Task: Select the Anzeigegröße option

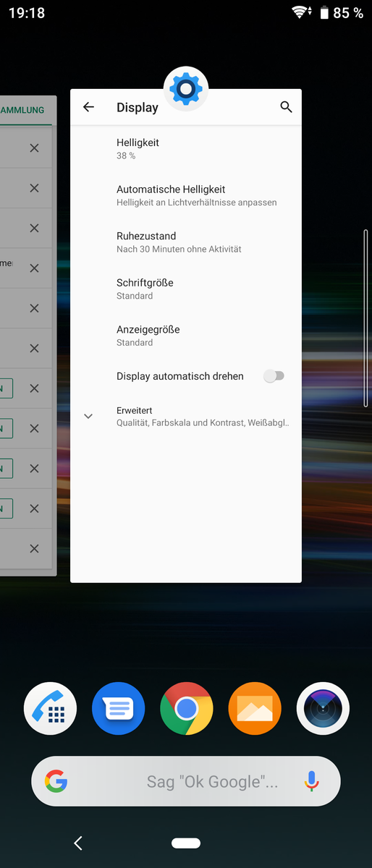Action: [186, 336]
